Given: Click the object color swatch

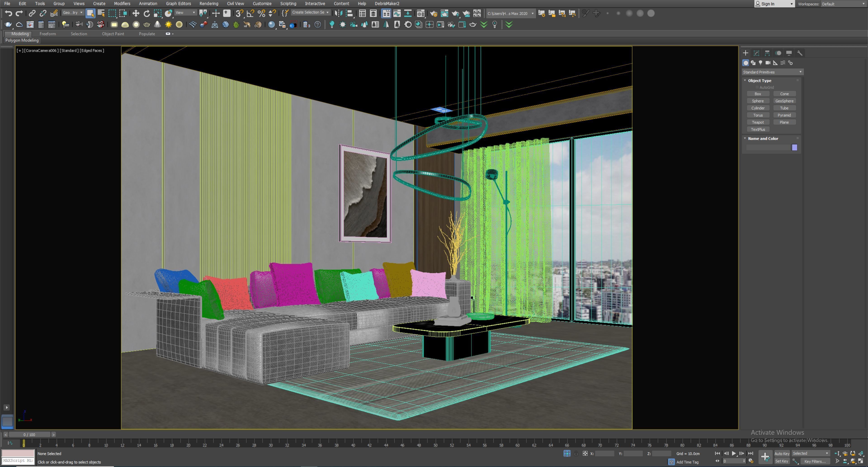Looking at the screenshot, I should 794,147.
